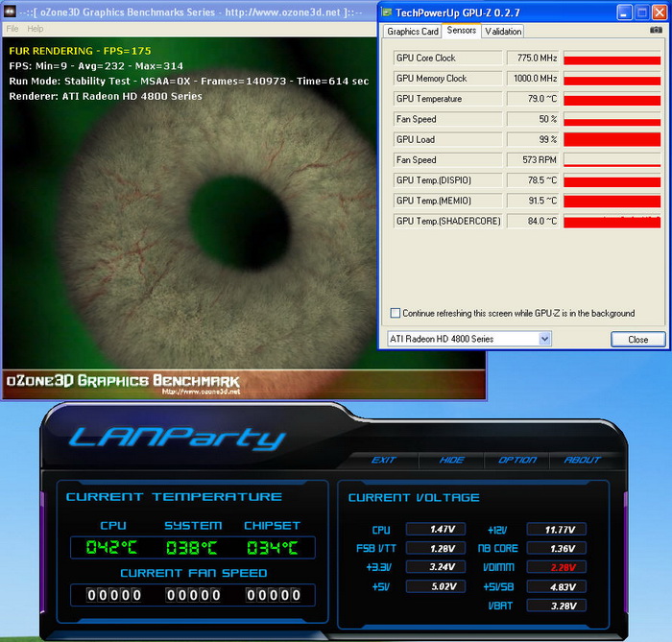Viewport: 672px width, 642px height.
Task: Click the GPU Load graph bar
Action: pyautogui.click(x=612, y=139)
